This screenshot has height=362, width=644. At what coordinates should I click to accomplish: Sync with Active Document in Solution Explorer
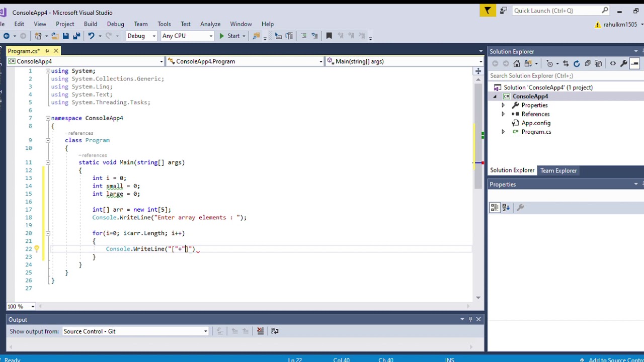(566, 63)
